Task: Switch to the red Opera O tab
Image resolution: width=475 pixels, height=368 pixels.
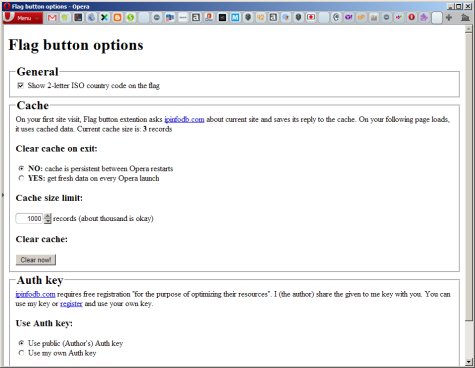Action: 411,17
